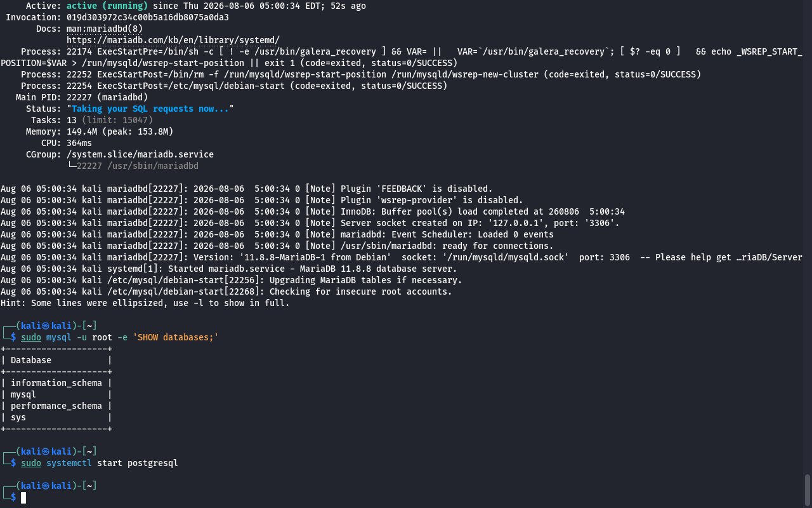Click the tree branch glyph before /usr/sbin/mariadbd

coord(72,166)
